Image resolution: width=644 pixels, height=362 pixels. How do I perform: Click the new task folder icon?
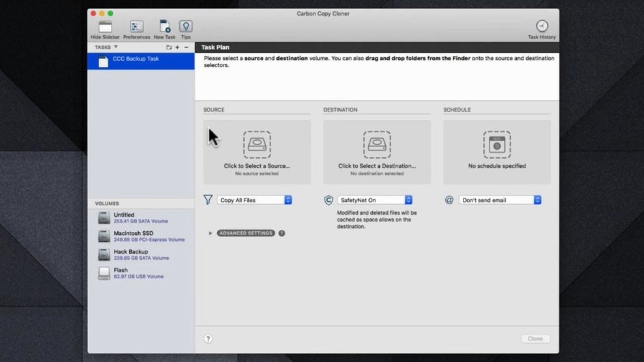[x=169, y=48]
